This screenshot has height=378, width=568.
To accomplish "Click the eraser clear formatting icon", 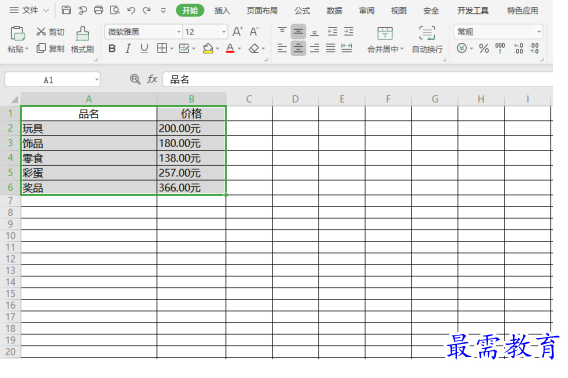I will pyautogui.click(x=254, y=48).
